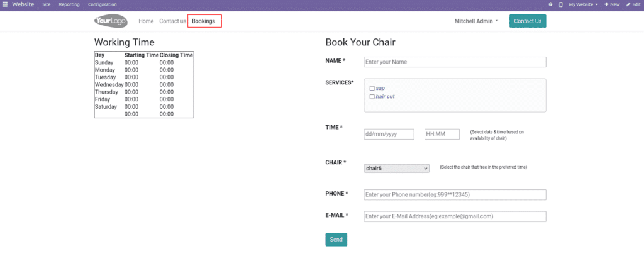Open the Mitchell Admin user dropdown

(x=476, y=21)
